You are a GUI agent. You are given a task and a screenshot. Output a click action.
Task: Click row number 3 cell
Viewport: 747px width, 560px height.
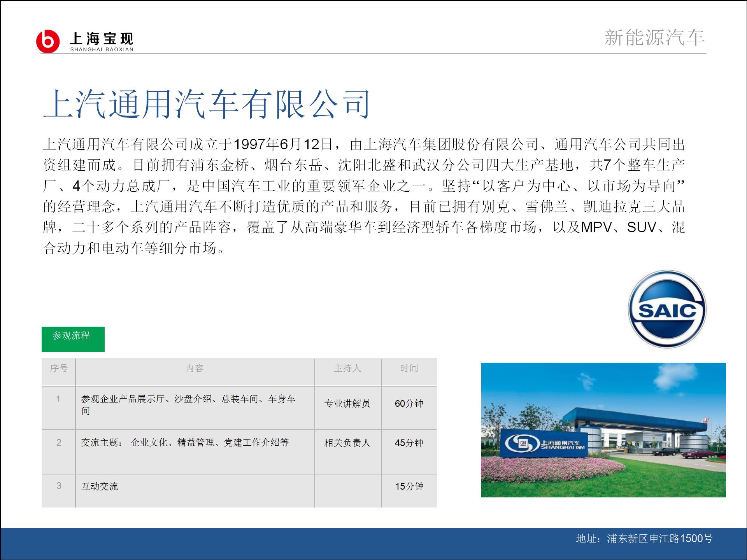(59, 490)
